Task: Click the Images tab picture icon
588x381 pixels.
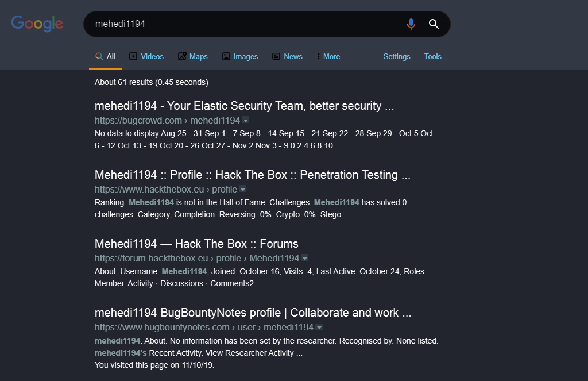Action: [226, 56]
